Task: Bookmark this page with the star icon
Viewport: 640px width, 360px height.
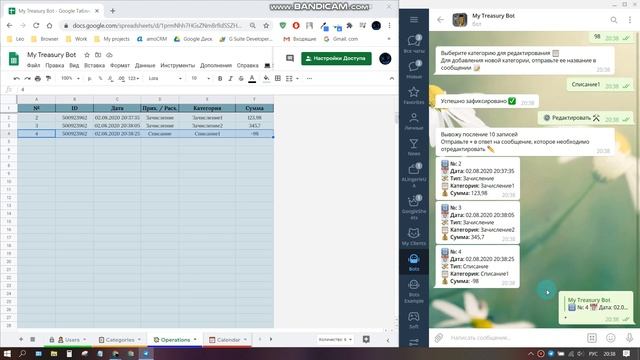Action: click(x=266, y=25)
